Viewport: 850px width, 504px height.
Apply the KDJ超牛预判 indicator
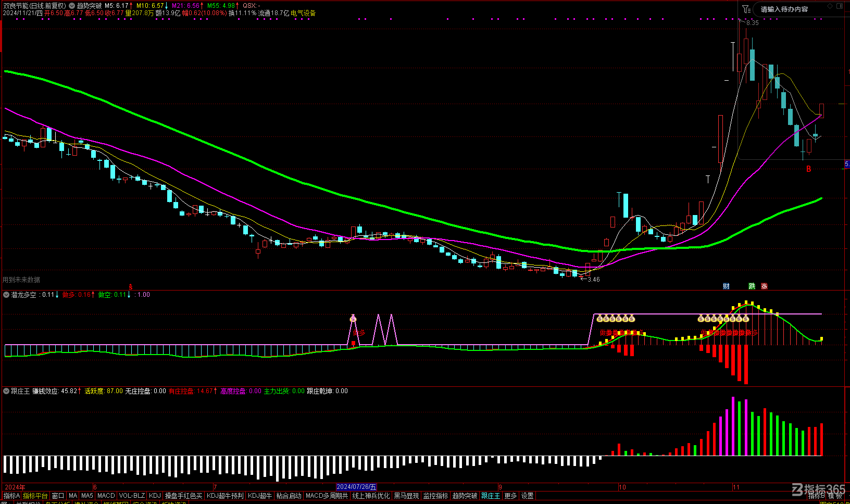225,496
